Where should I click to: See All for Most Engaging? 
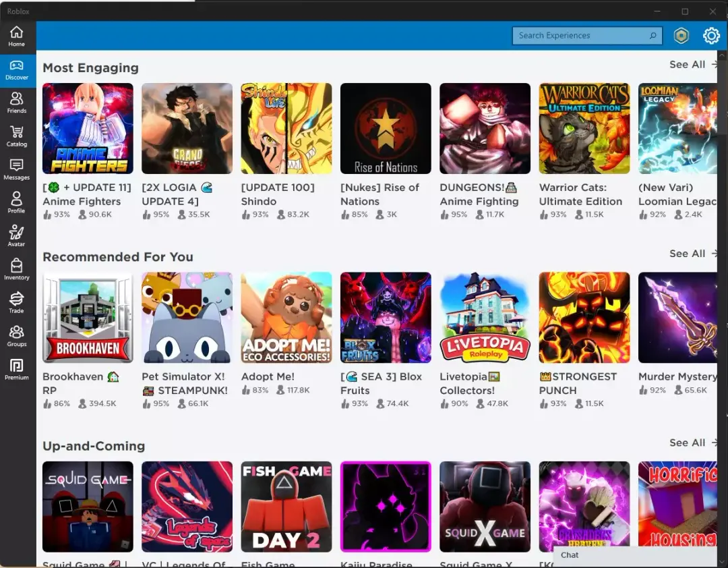point(693,65)
